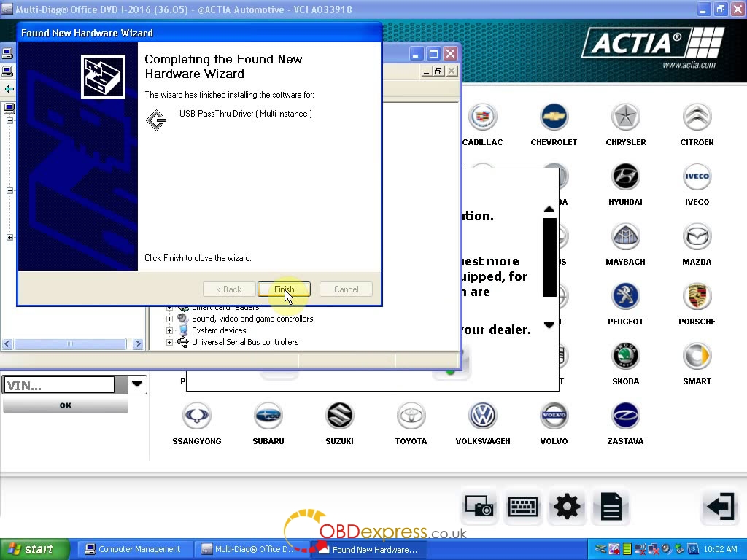Expand the System devices node

[170, 330]
